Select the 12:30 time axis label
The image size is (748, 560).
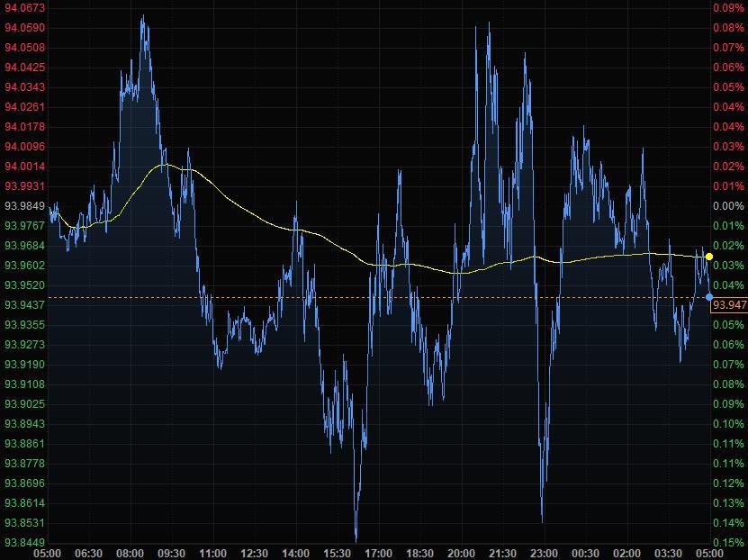tap(254, 553)
